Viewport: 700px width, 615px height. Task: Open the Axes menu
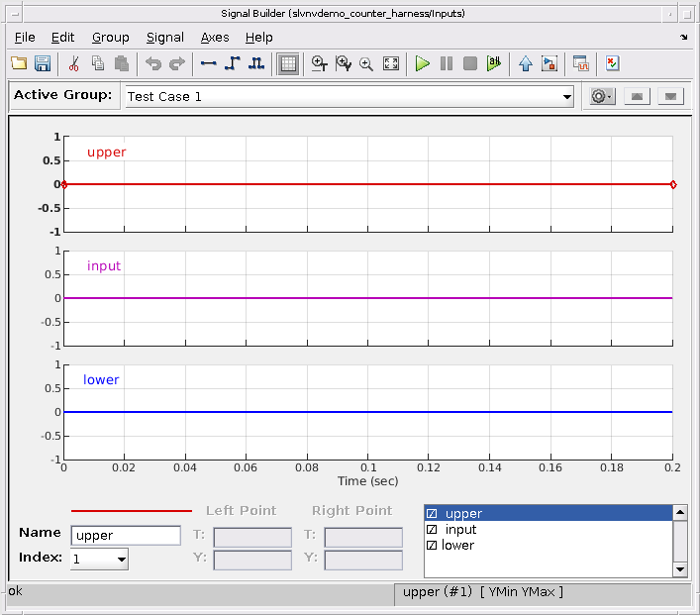point(215,37)
